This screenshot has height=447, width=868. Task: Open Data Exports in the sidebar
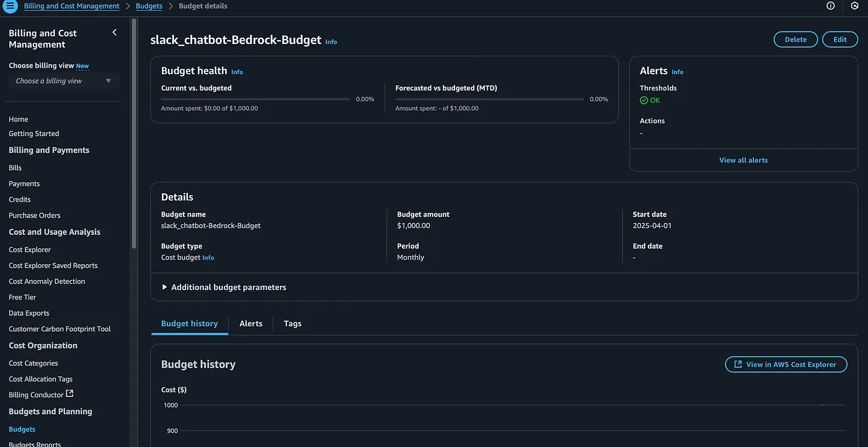pyautogui.click(x=29, y=313)
